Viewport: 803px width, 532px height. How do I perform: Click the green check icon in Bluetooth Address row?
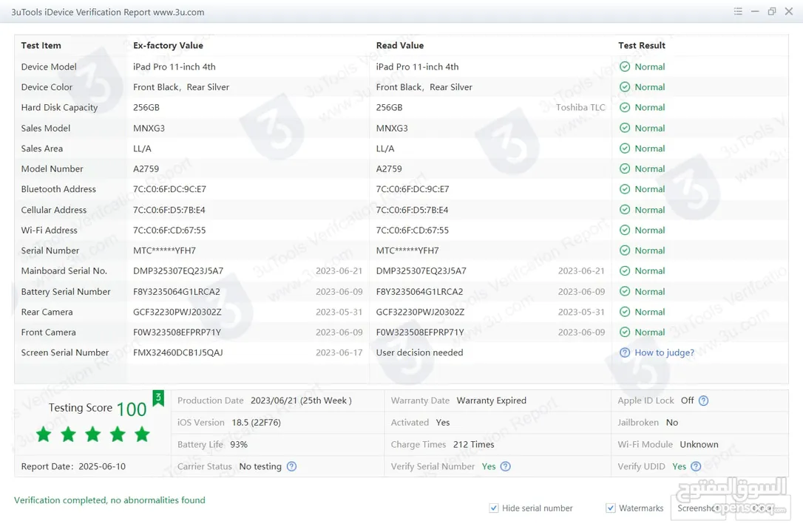625,189
